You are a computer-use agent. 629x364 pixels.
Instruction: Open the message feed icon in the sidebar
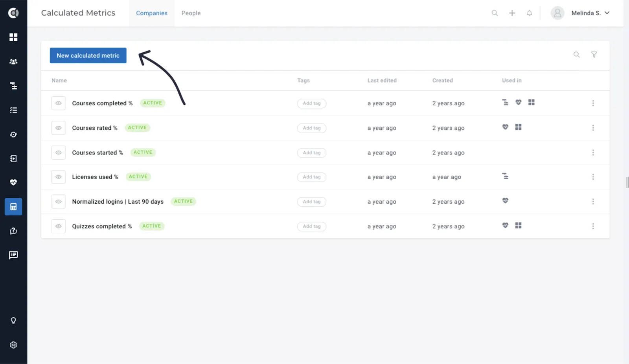(13, 255)
